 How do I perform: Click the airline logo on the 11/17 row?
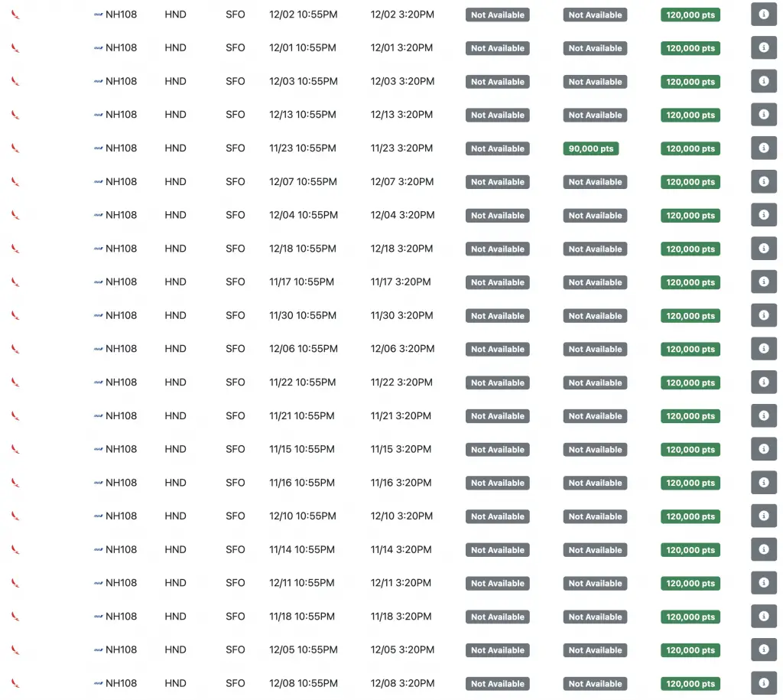coord(15,282)
